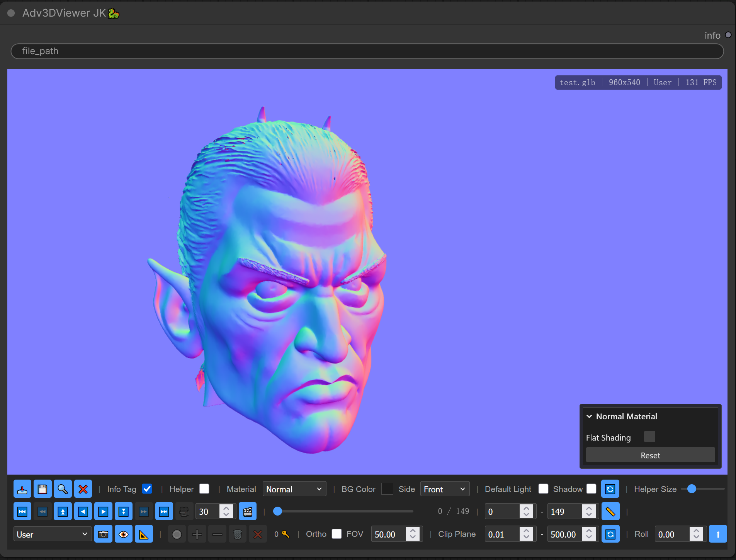Click the up-arrows step button

coord(63,512)
